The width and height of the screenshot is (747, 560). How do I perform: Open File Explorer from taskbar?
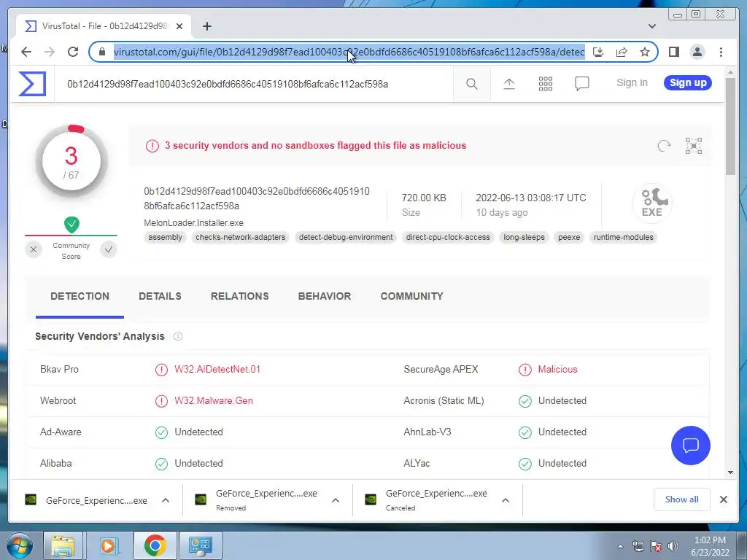click(x=63, y=545)
